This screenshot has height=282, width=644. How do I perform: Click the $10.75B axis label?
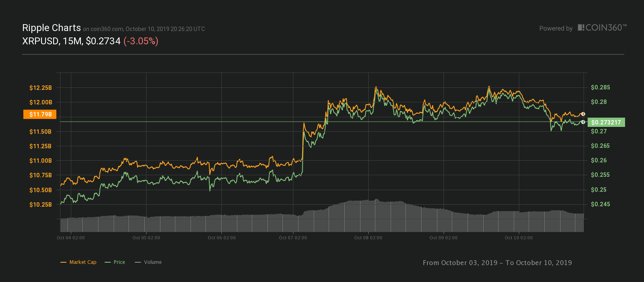(41, 175)
